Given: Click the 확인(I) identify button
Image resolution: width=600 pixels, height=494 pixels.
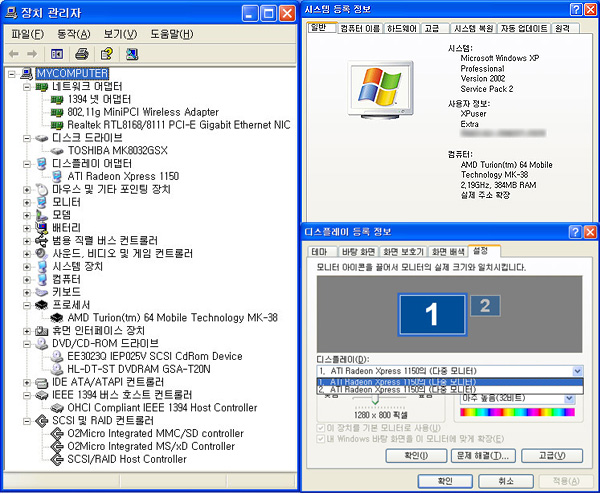Looking at the screenshot, I should [416, 456].
